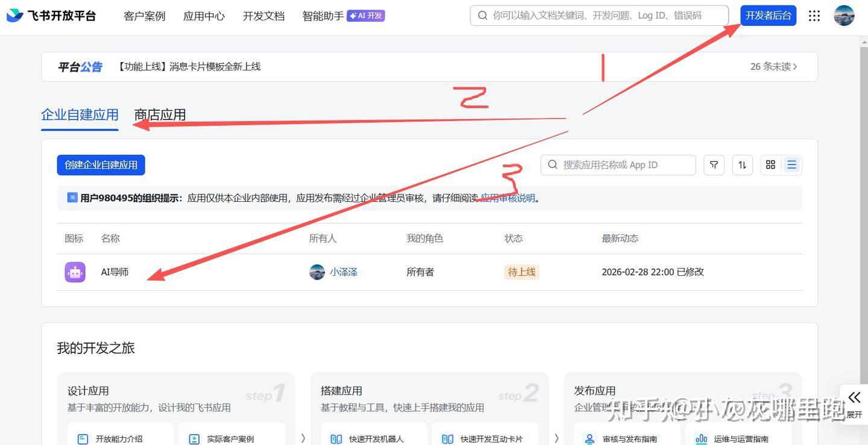This screenshot has width=868, height=445.
Task: Click 小泽泽's avatar in the owner column
Action: 317,272
